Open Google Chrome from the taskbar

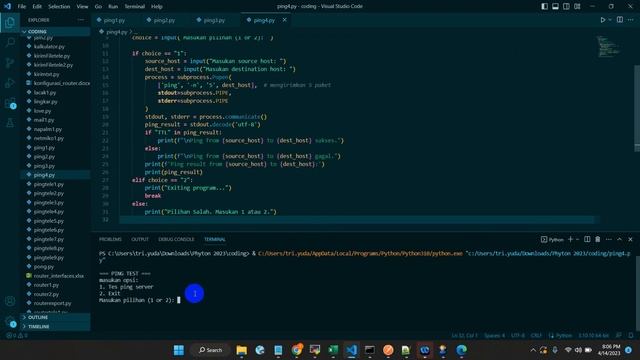[x=297, y=350]
